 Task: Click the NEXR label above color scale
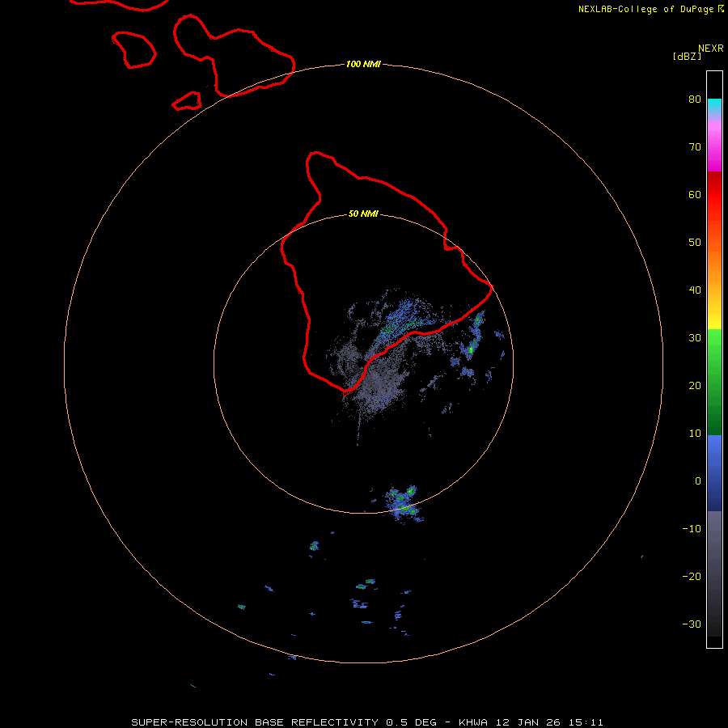(711, 49)
